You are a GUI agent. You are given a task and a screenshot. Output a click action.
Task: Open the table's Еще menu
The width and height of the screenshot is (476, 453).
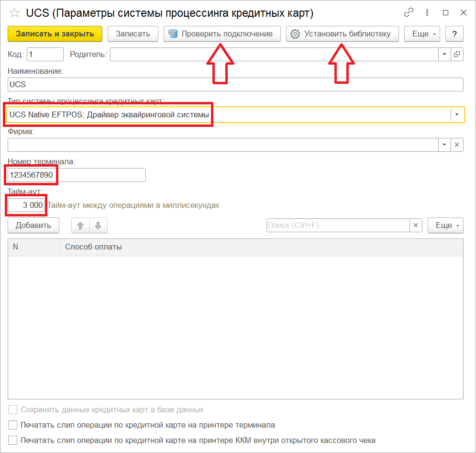point(445,226)
